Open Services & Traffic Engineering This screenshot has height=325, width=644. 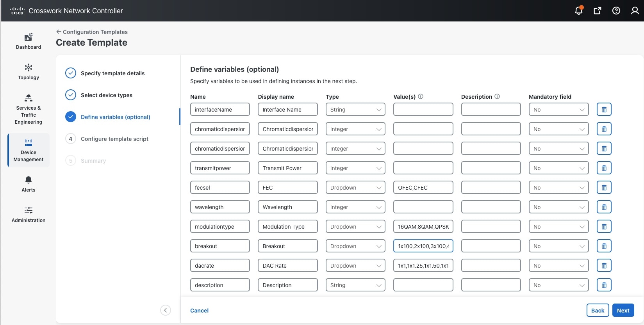click(29, 110)
